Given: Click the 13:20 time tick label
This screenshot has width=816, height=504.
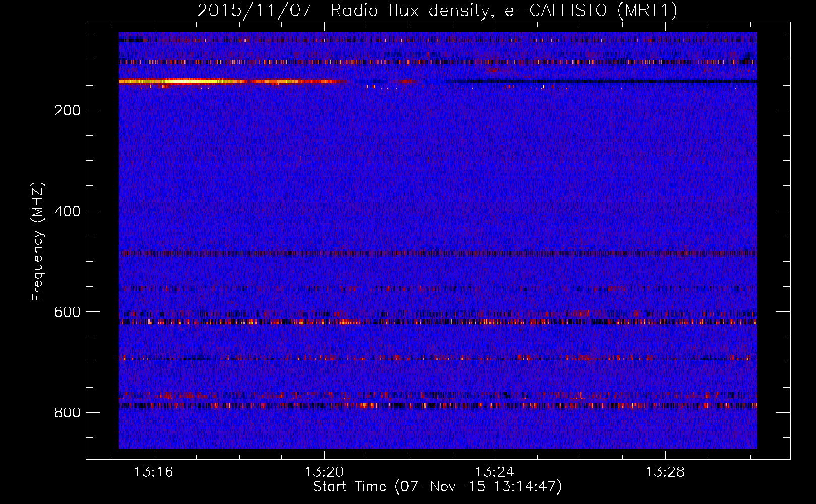Looking at the screenshot, I should [324, 472].
